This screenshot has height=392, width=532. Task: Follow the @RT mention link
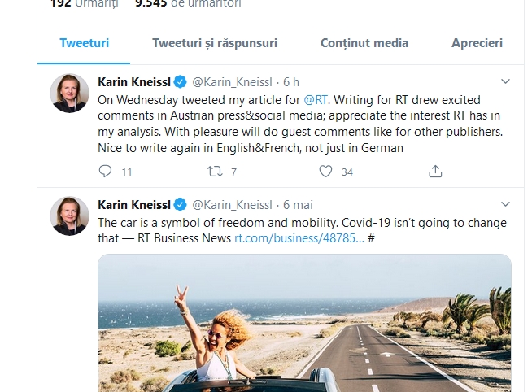315,100
